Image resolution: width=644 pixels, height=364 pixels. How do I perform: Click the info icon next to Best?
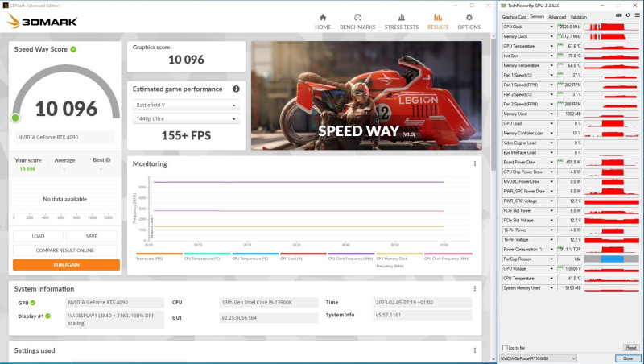[108, 159]
